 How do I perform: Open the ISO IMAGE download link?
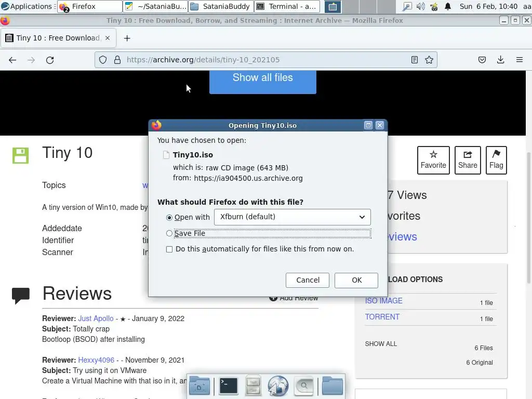384,301
